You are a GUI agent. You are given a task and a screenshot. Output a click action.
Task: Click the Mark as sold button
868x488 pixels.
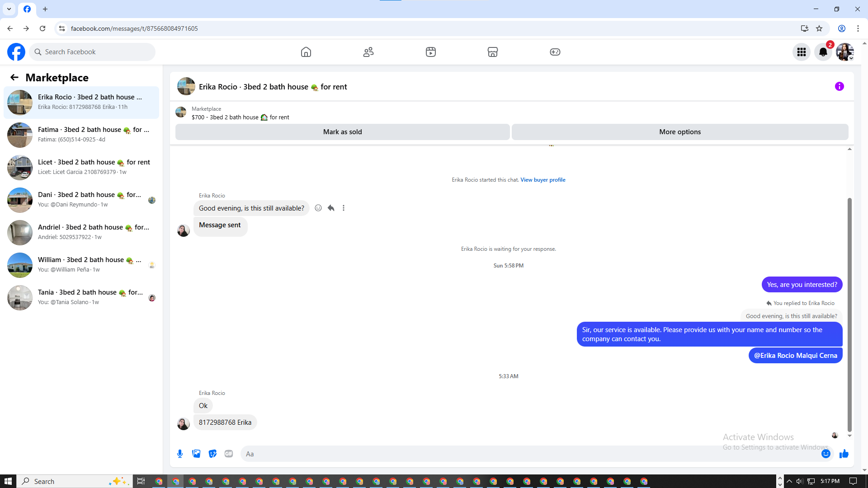coord(342,132)
